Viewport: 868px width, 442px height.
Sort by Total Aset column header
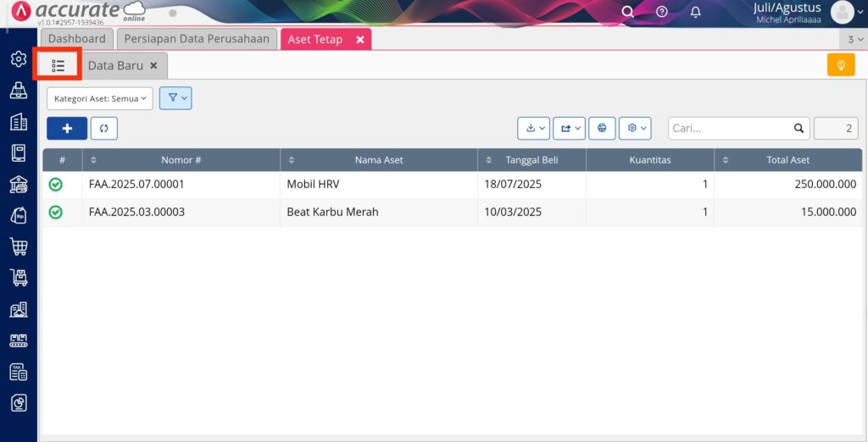click(x=787, y=160)
